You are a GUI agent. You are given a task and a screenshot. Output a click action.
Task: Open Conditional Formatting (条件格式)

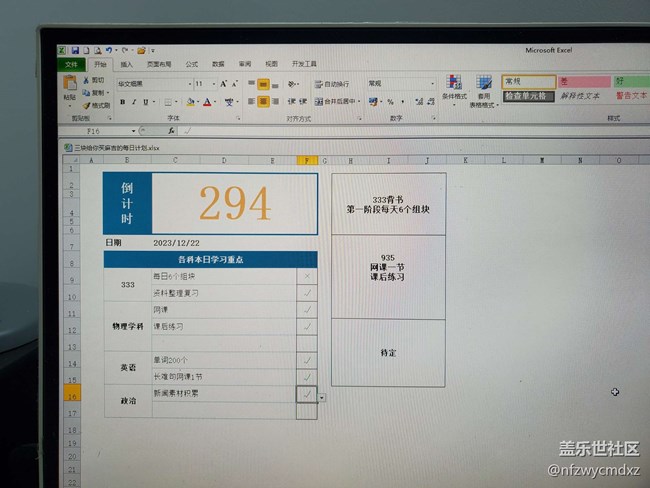(x=454, y=88)
